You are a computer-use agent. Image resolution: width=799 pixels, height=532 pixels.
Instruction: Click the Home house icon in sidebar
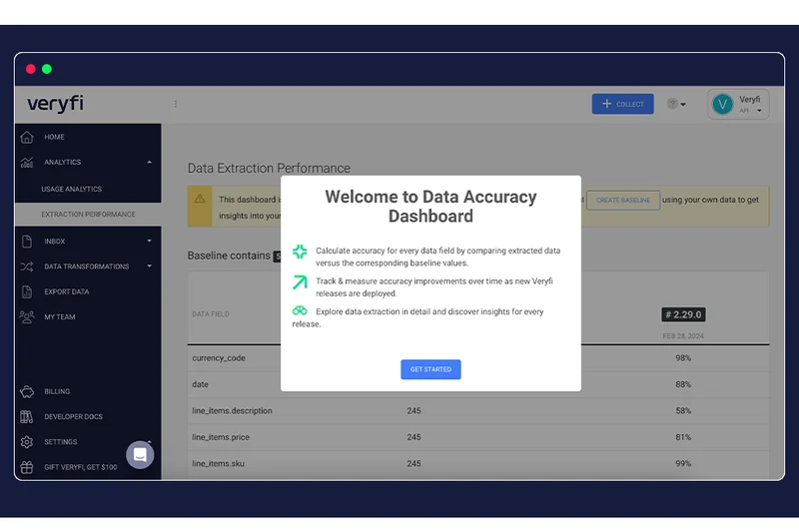tap(27, 137)
